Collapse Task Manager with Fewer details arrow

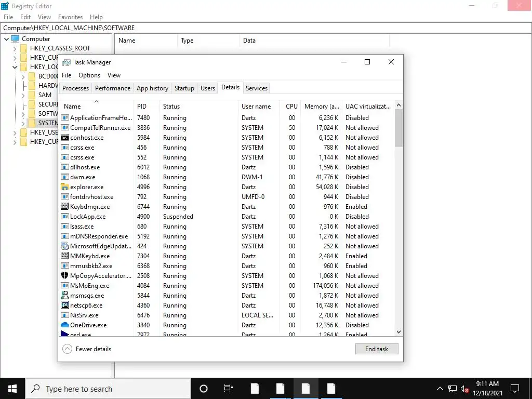coord(67,349)
